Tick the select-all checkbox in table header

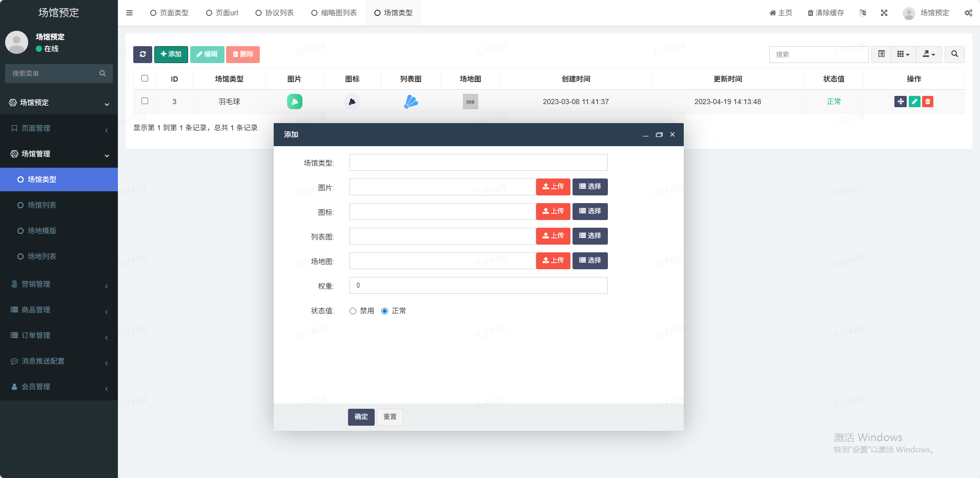click(145, 78)
